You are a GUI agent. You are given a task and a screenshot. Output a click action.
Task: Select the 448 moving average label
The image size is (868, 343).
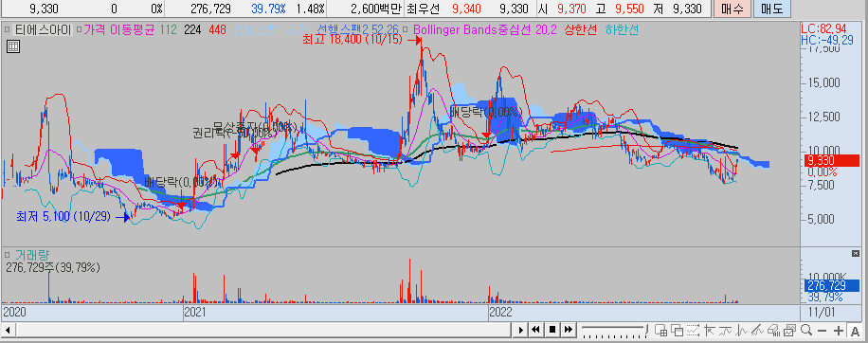218,30
